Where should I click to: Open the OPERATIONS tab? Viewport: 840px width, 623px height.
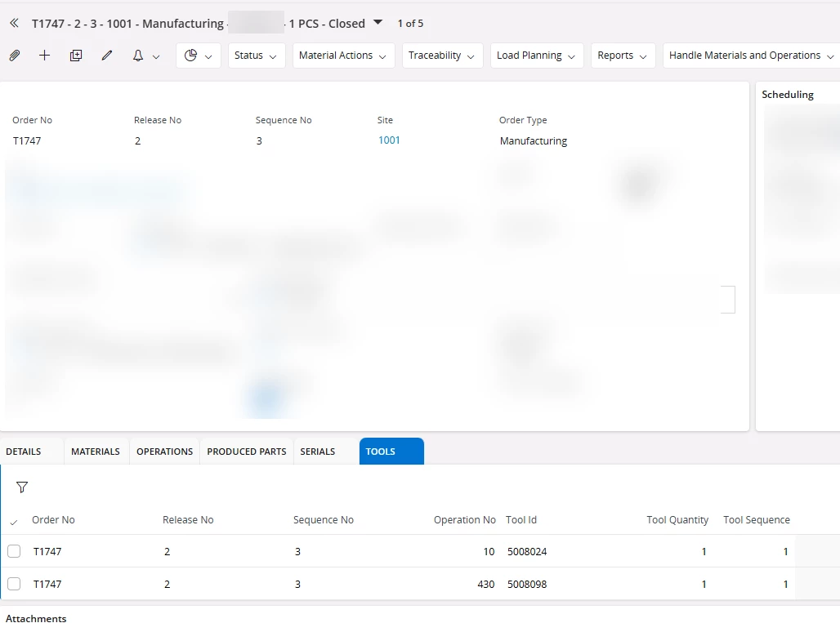coord(164,452)
